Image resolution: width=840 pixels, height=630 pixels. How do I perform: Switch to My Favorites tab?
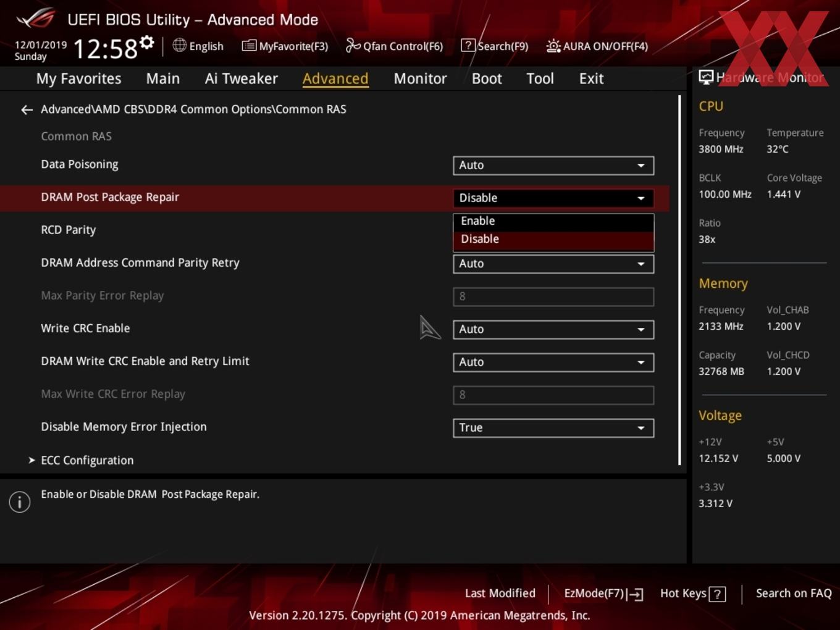click(x=78, y=78)
